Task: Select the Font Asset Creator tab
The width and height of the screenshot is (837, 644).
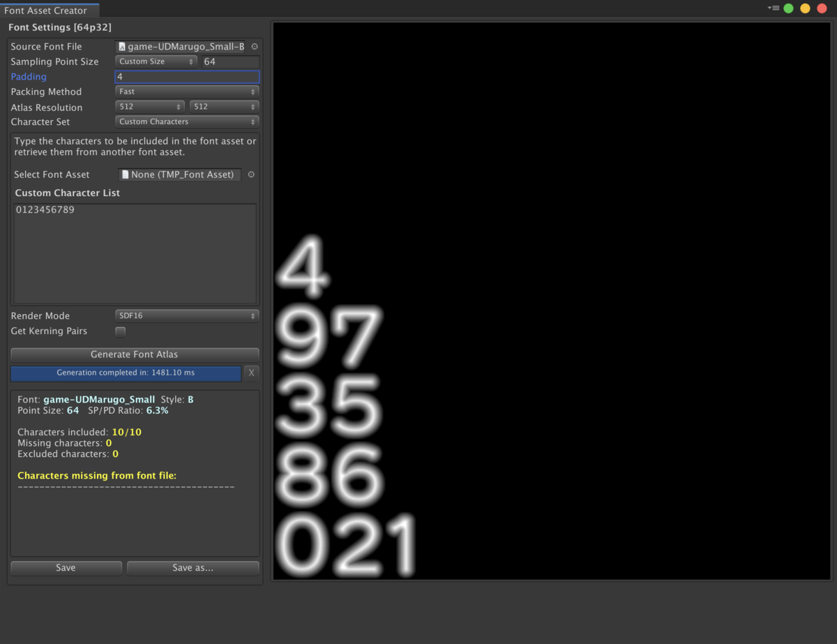Action: [50, 10]
